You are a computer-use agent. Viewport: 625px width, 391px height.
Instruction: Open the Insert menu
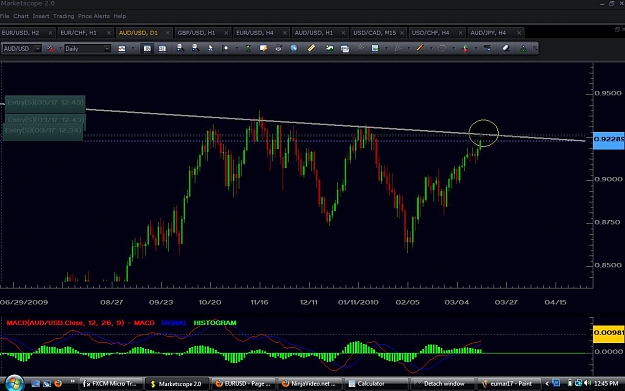point(41,16)
